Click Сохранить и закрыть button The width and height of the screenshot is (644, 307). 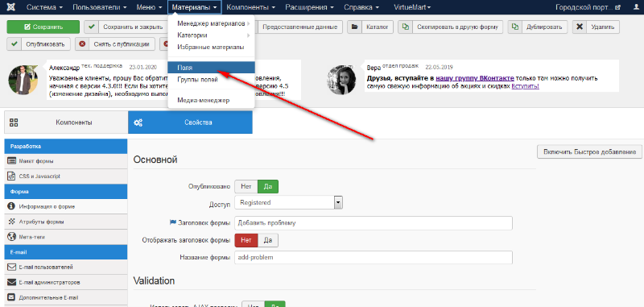tap(126, 27)
